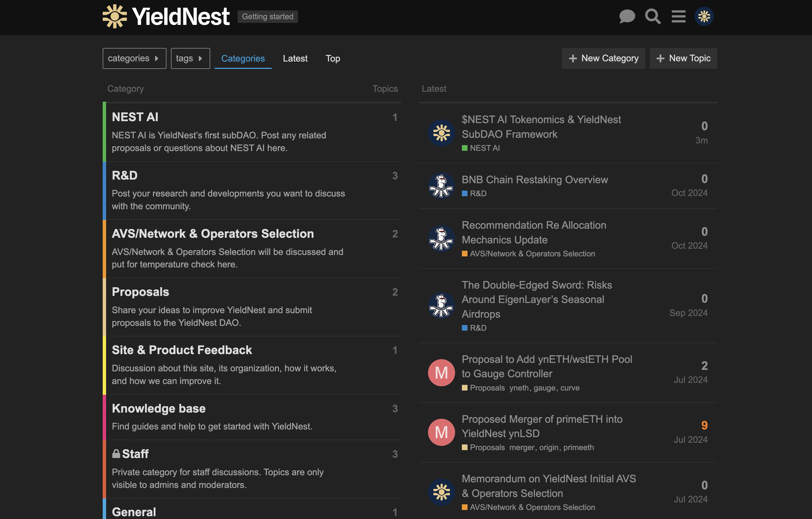Click the Staff category lock icon

[116, 453]
